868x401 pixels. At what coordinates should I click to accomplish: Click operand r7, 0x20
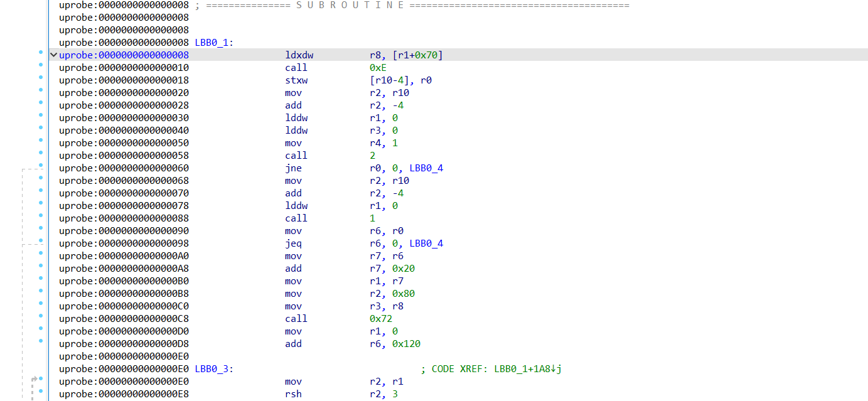tap(392, 269)
